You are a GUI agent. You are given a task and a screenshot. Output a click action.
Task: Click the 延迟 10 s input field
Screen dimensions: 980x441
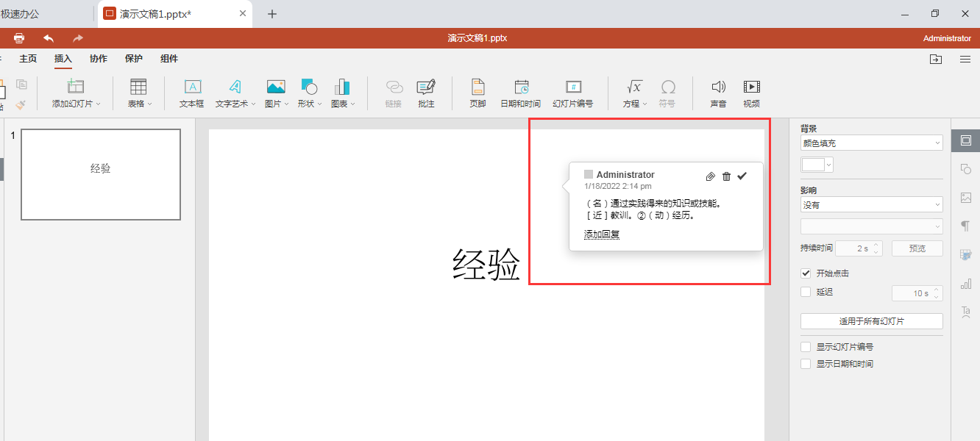(917, 293)
